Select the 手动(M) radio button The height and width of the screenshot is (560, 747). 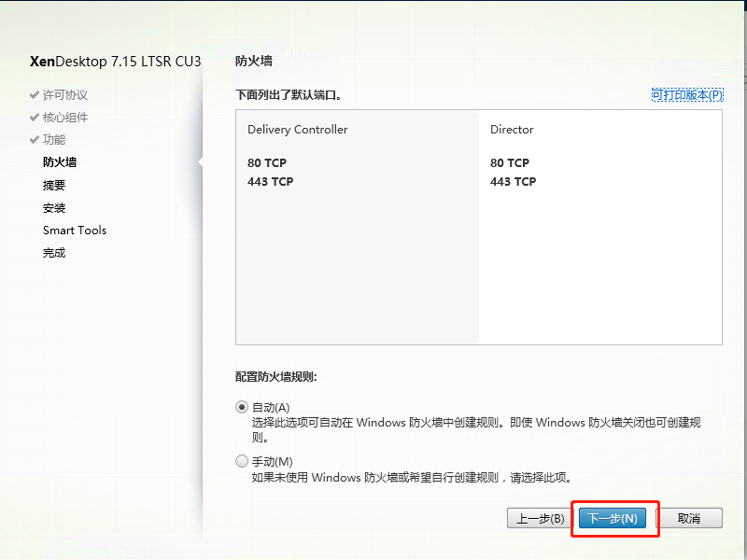[x=242, y=461]
